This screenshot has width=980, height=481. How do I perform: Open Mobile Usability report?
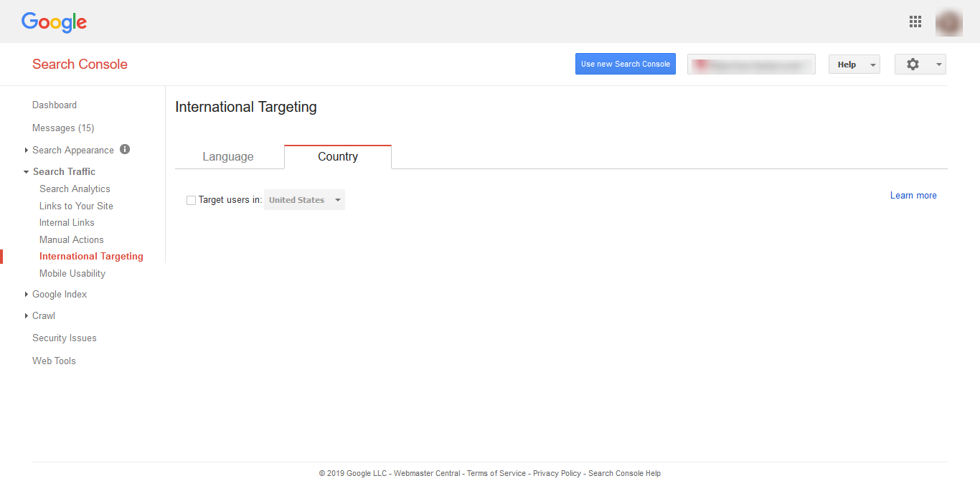[72, 273]
